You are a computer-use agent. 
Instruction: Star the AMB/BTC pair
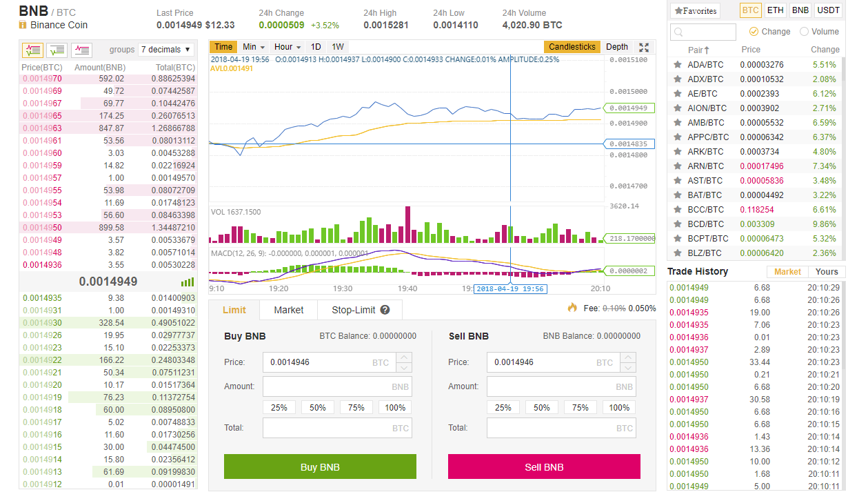pos(678,122)
